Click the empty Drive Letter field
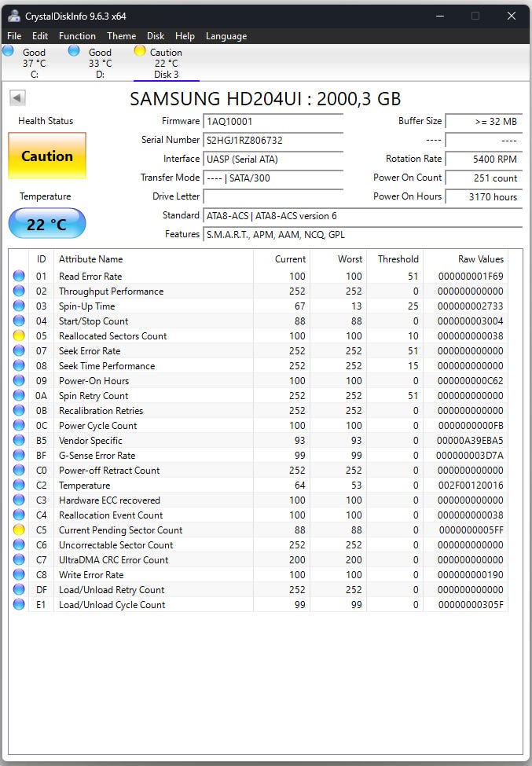 click(273, 197)
